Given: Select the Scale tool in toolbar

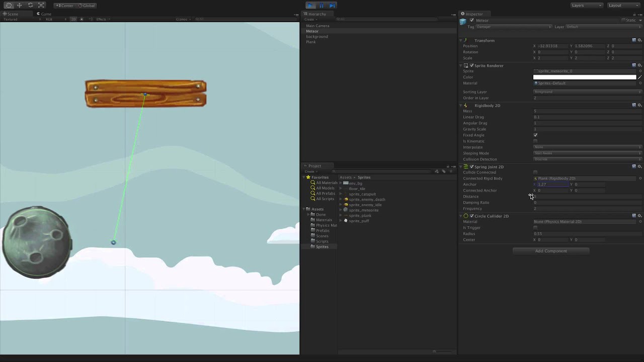Looking at the screenshot, I should [x=41, y=5].
